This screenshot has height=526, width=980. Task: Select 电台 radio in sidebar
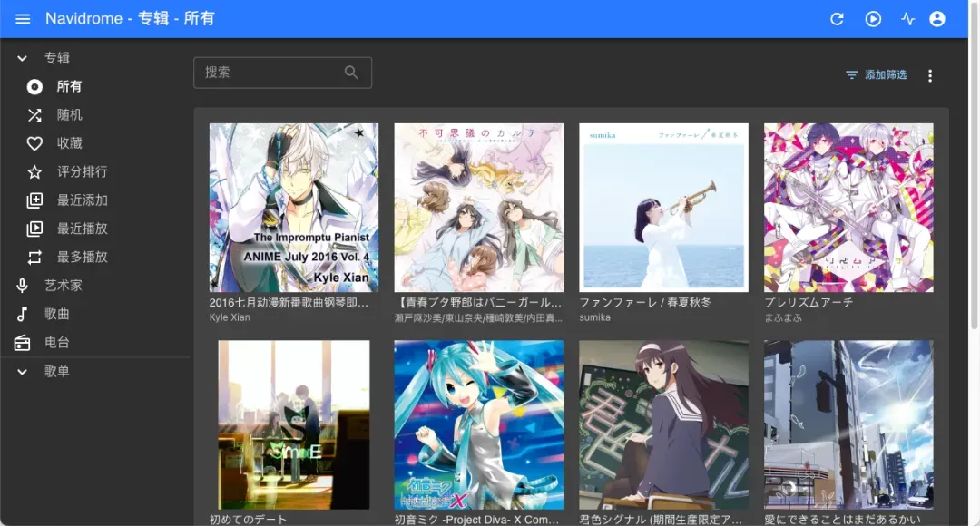coord(56,343)
